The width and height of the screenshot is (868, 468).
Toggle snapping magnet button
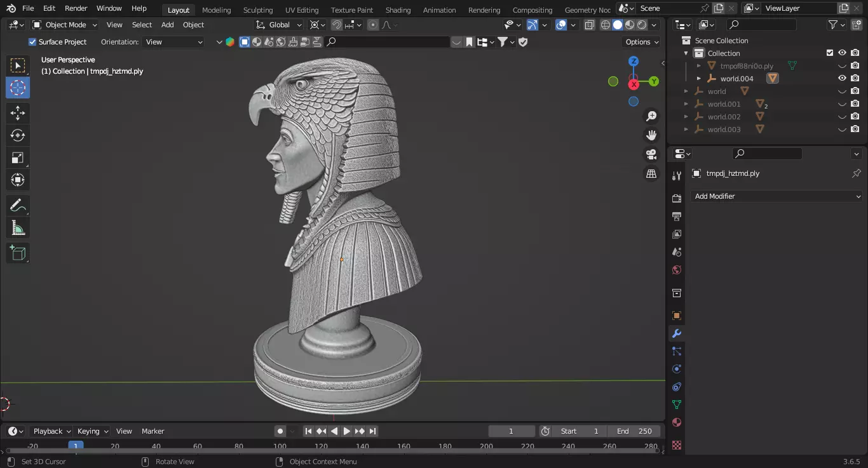[337, 25]
